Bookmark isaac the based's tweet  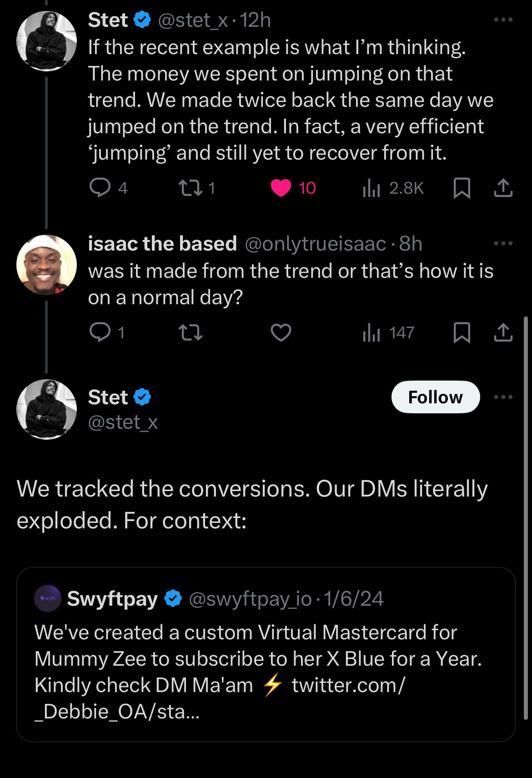462,332
